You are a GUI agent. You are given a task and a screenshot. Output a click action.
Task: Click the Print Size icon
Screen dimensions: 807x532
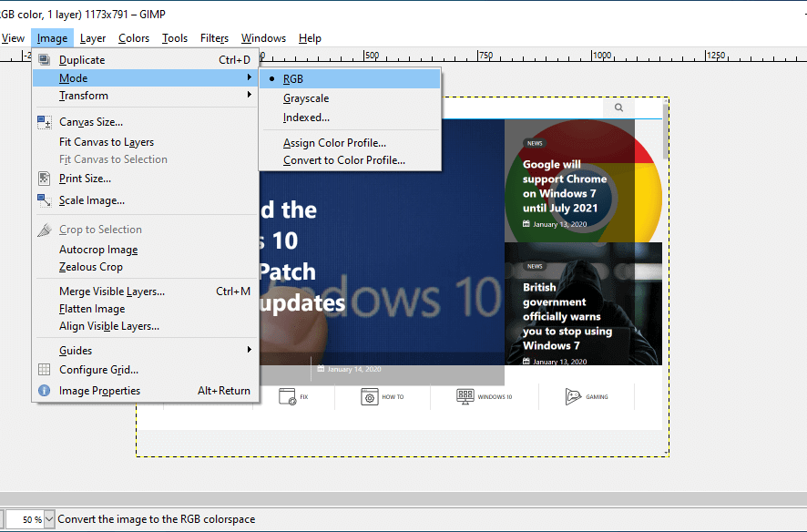pyautogui.click(x=45, y=179)
